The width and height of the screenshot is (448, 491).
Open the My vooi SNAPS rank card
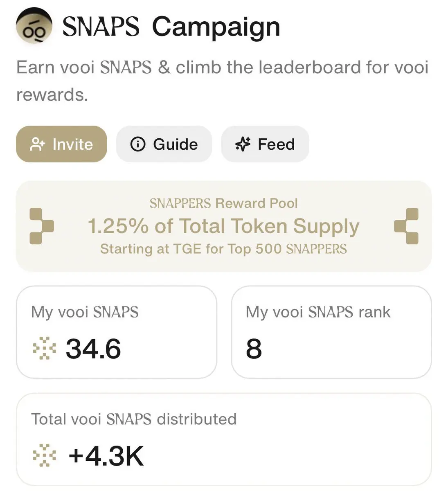[x=331, y=332]
